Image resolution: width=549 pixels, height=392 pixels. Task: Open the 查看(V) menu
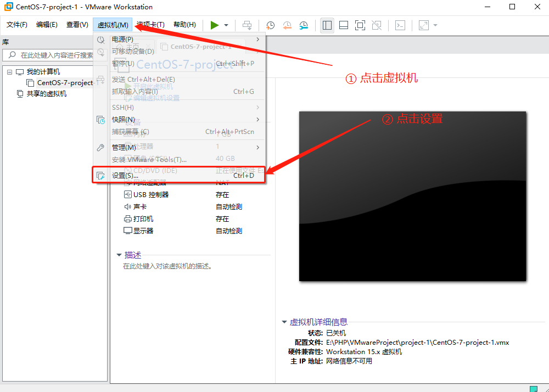77,25
